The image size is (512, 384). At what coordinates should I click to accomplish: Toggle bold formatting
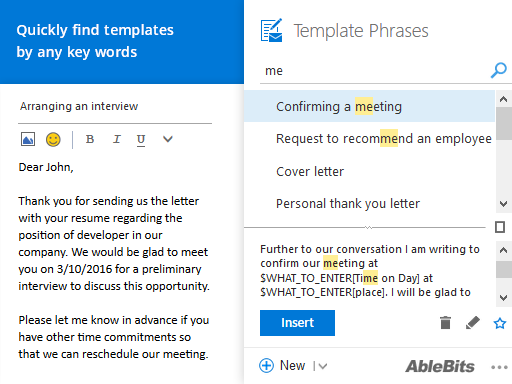coord(90,139)
